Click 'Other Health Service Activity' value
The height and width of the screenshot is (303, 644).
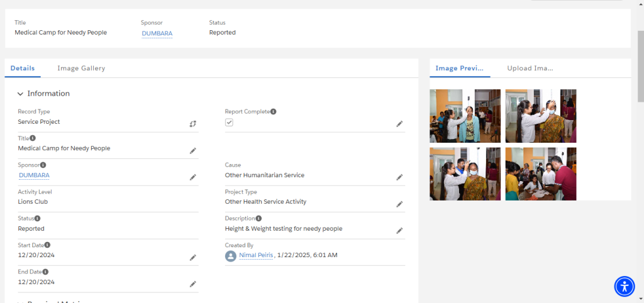[266, 202]
